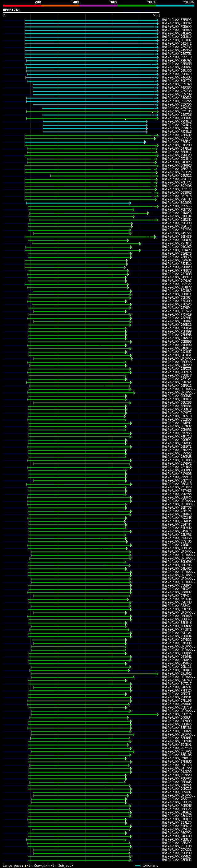Select the UniRef100_A3C669 label
This screenshot has height=868, width=197.
(177, 98)
